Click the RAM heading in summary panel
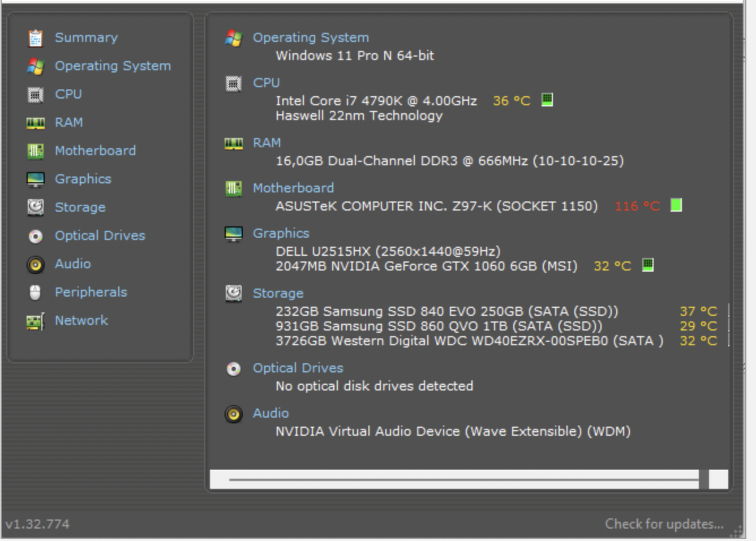 (267, 143)
